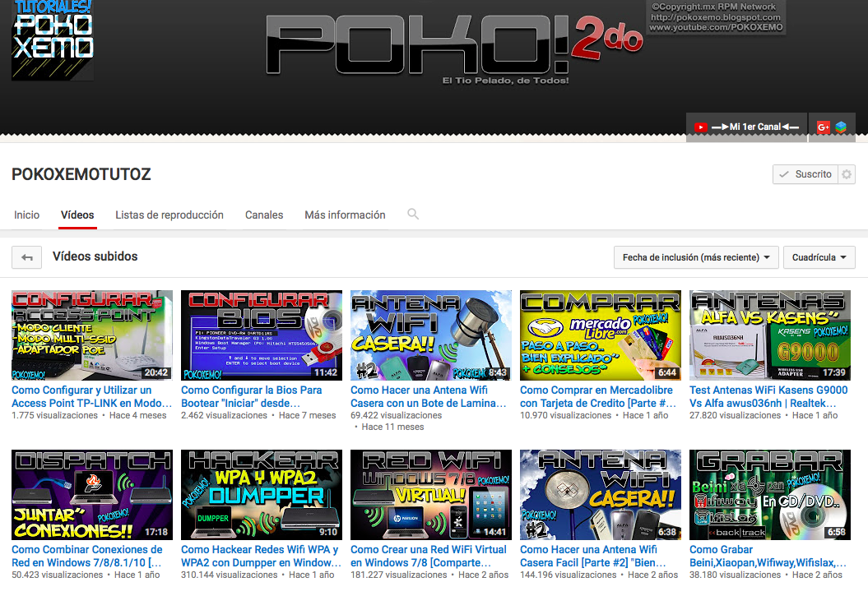Click the channel search magnifier icon
The width and height of the screenshot is (868, 596).
click(x=413, y=214)
